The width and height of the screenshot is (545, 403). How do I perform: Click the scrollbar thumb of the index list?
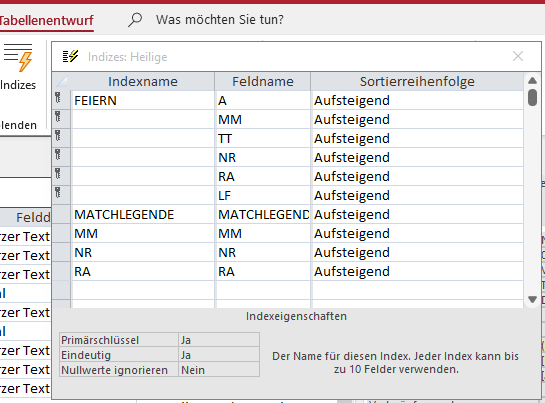532,97
